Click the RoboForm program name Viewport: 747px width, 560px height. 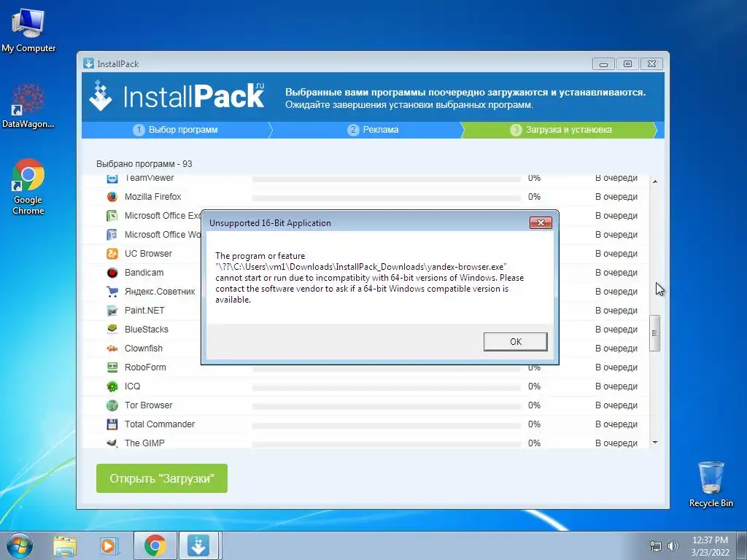[145, 367]
